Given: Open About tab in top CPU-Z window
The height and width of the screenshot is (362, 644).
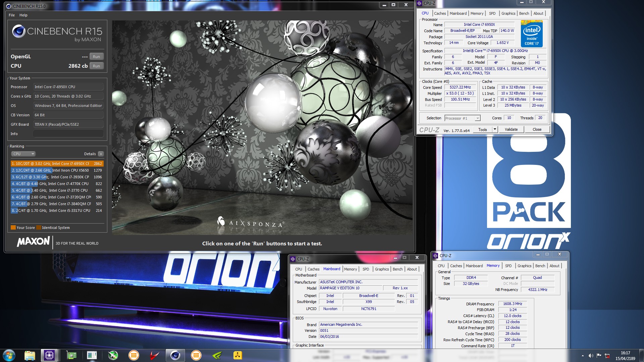Looking at the screenshot, I should (x=538, y=13).
